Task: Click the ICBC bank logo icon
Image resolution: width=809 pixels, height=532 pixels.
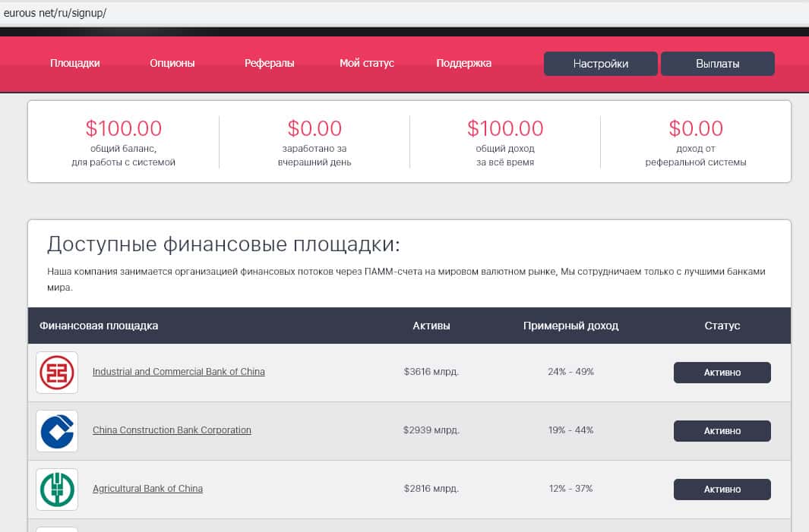Action: 57,372
